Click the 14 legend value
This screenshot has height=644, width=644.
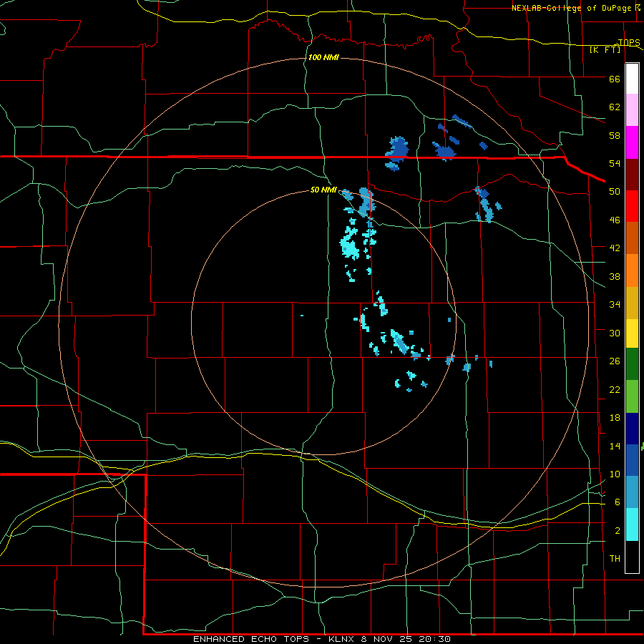point(615,446)
